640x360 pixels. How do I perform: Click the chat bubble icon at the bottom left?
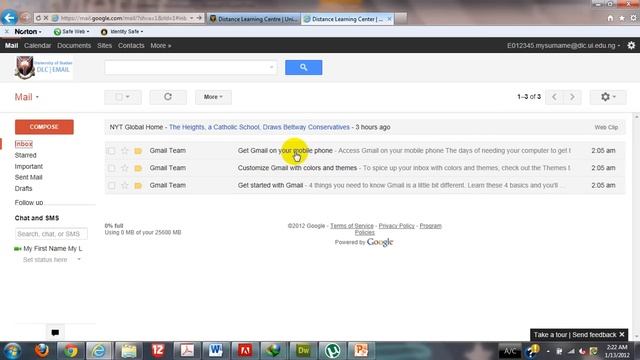click(x=55, y=332)
